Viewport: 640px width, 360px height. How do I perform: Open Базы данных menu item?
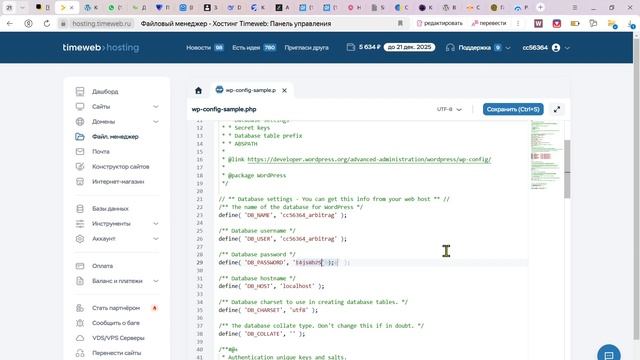click(x=110, y=209)
